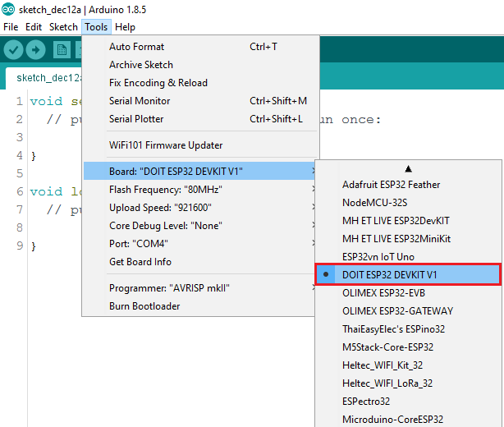Screen dimensions: 504x427
Task: Select Heltec_WIFI_LoRa_32 from board list
Action: pyautogui.click(x=387, y=383)
